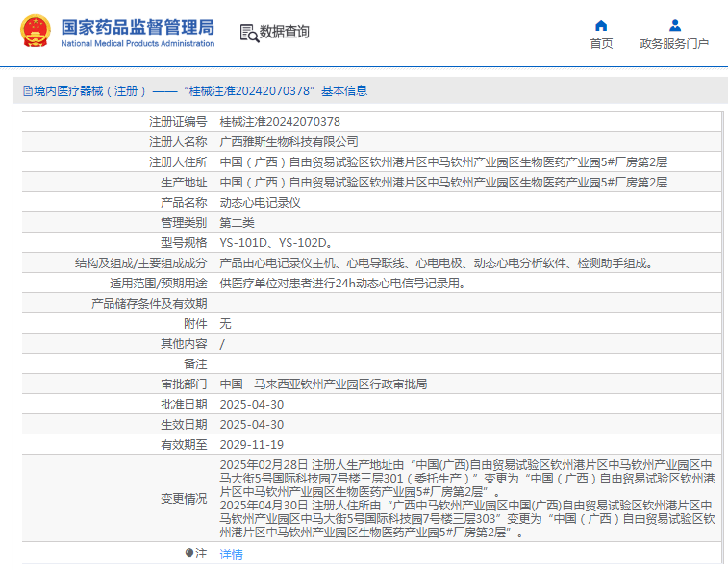Click the 注册人住所 address value
The width and height of the screenshot is (728, 570).
[443, 162]
